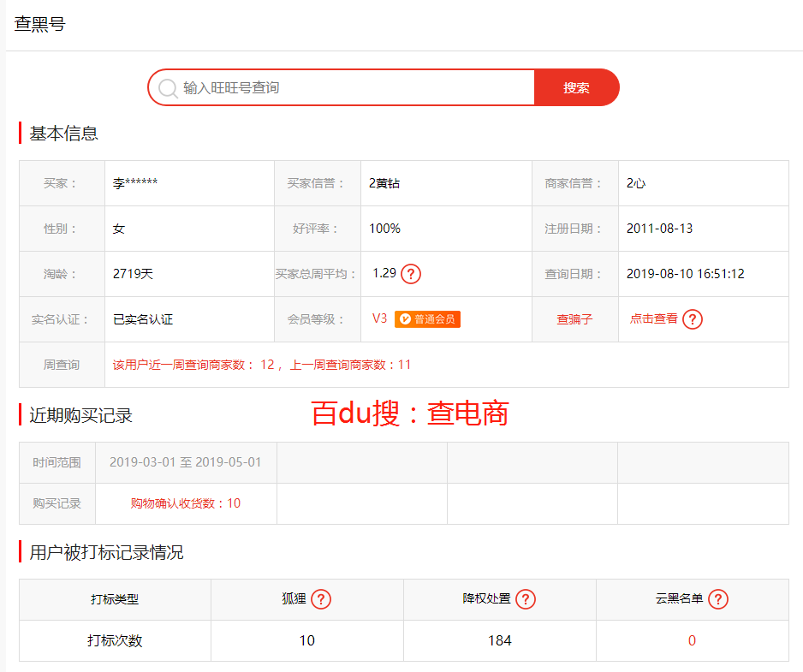Click the magnifier icon in the search bar
The width and height of the screenshot is (803, 672).
[168, 87]
